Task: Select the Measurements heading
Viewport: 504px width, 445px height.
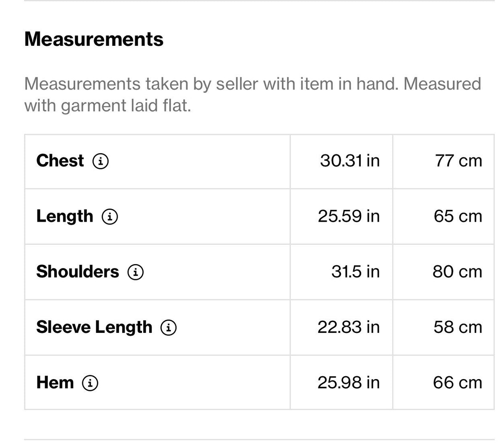Action: tap(94, 39)
